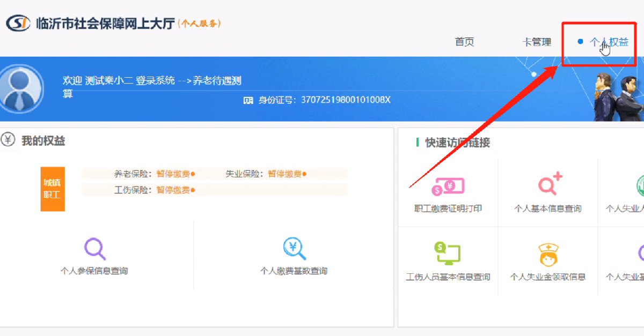Click the ID number 37072519800101008X
Screen dimensions: 644x336
coord(346,100)
